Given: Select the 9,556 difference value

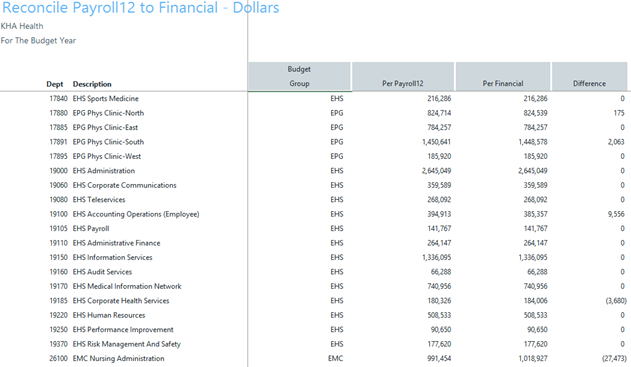Looking at the screenshot, I should [616, 214].
